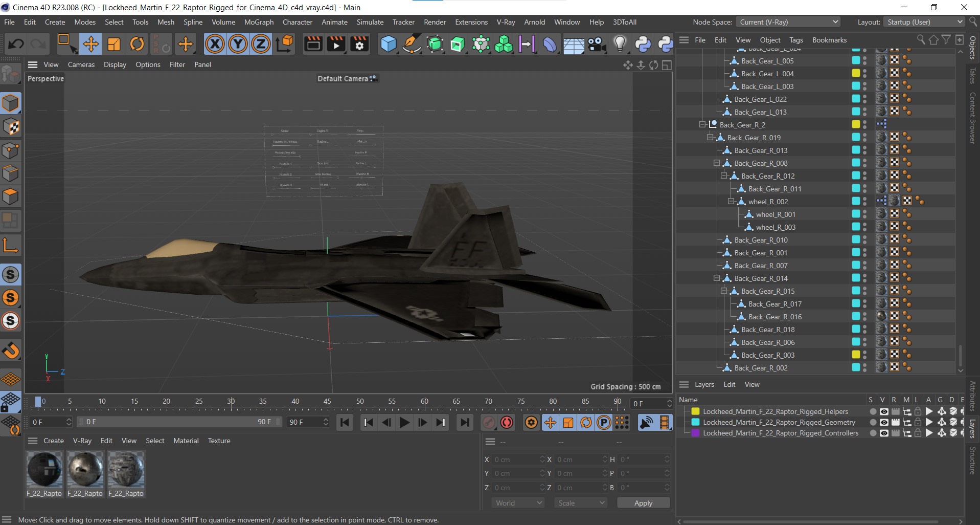Image resolution: width=980 pixels, height=525 pixels.
Task: Toggle visibility eye for Helpers layer
Action: point(883,411)
